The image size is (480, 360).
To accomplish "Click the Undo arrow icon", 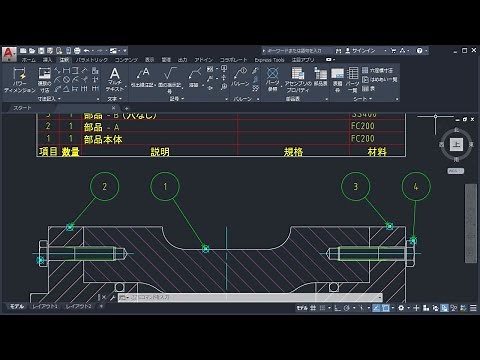I will [x=86, y=51].
